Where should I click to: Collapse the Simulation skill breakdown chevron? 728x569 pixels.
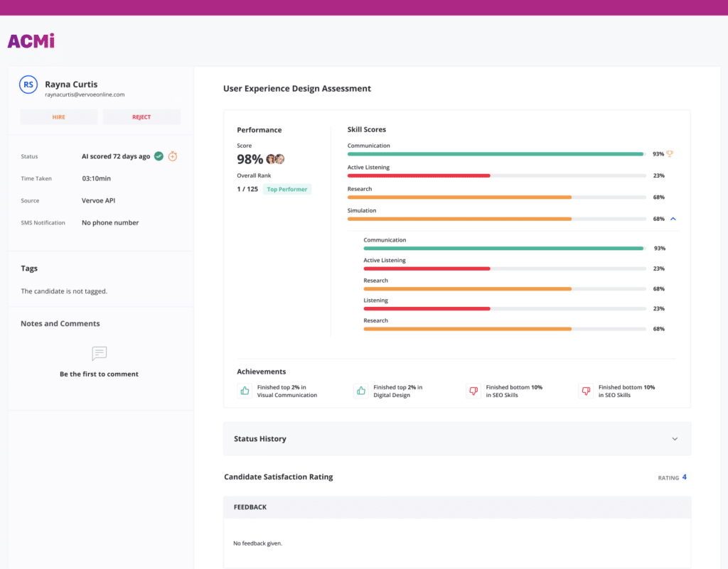673,219
